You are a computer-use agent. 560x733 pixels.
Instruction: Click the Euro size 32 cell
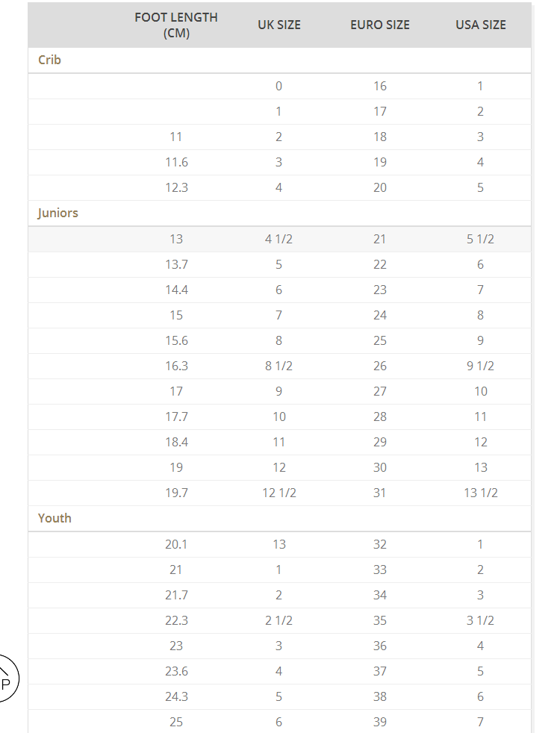380,544
